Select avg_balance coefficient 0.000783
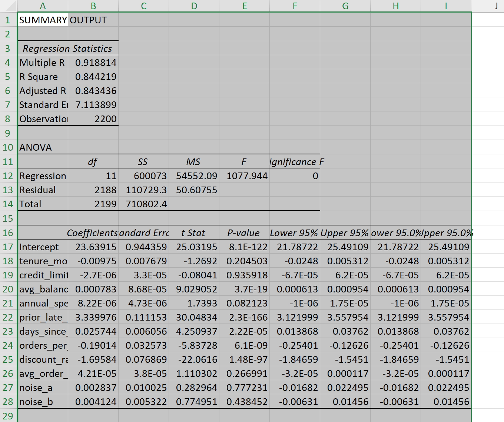This screenshot has height=422, width=504. [x=93, y=289]
